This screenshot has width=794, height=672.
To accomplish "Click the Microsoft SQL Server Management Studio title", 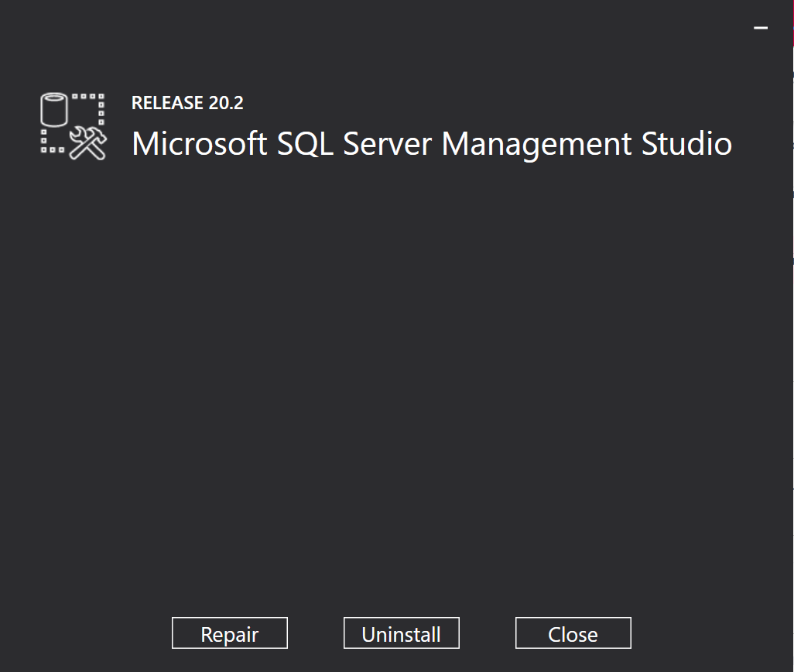I will 431,144.
